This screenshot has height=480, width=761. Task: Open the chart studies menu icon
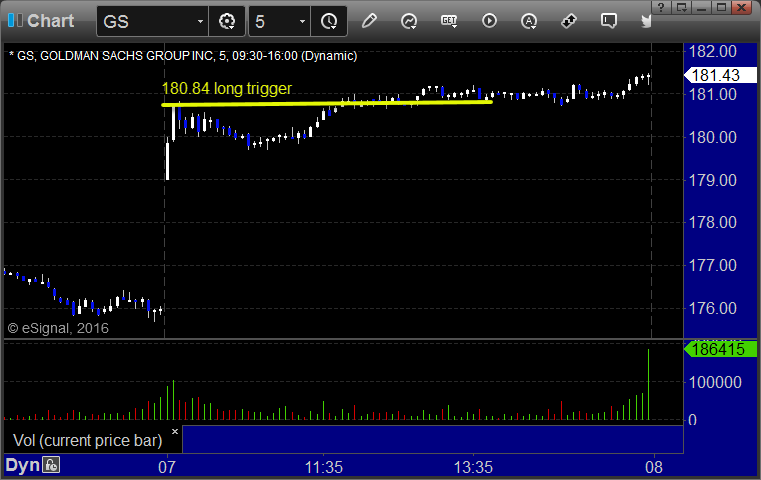point(409,21)
